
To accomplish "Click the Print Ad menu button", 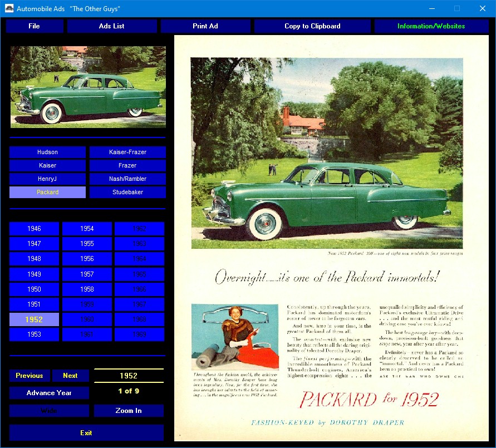I will [x=205, y=26].
